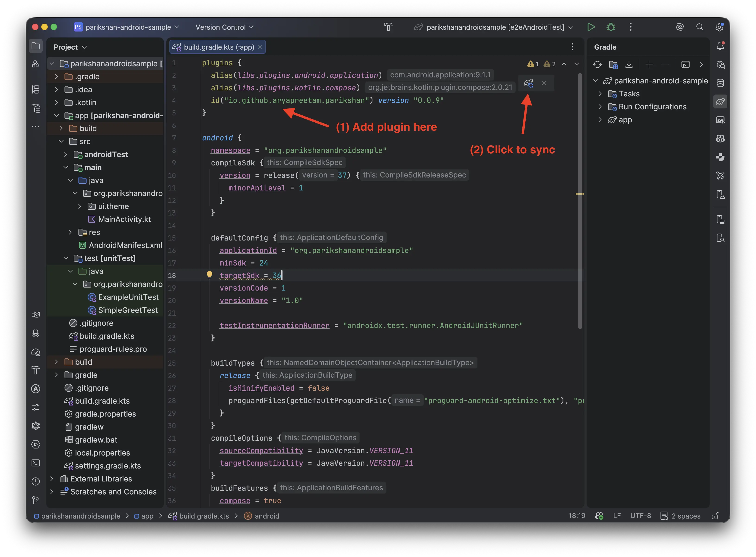Open MainActivity.kt in project tree
Screen dimensions: 756x557
point(120,219)
